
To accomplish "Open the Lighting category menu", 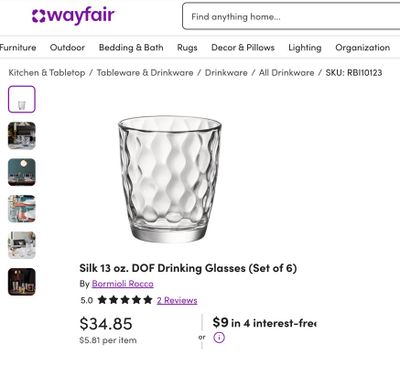I will click(x=305, y=48).
